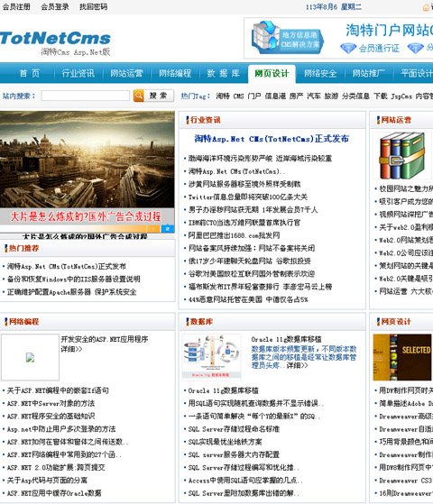Click the 会员注册 link

(x=16, y=6)
